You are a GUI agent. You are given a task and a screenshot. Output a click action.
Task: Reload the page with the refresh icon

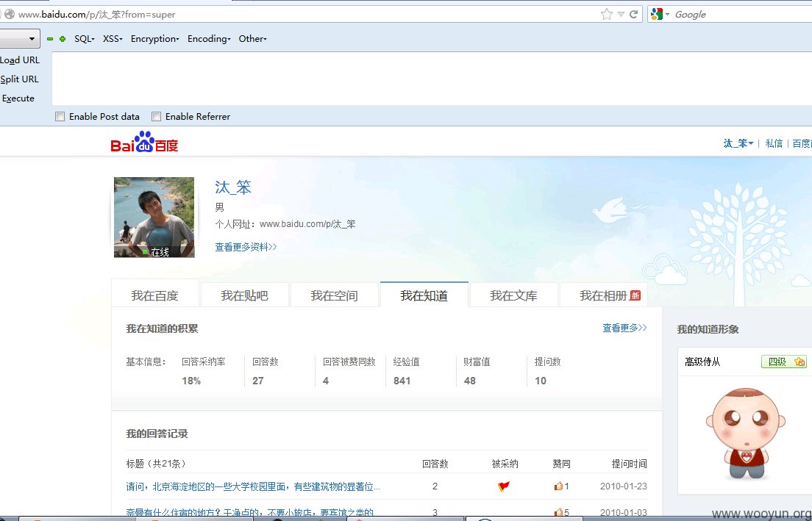(x=633, y=15)
